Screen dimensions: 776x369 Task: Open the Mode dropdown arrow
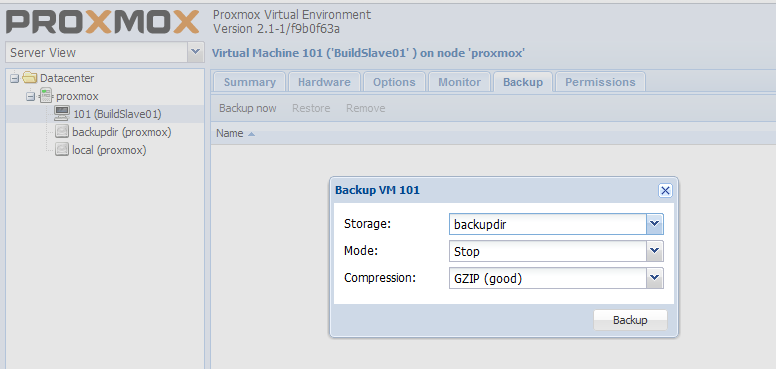click(x=655, y=251)
